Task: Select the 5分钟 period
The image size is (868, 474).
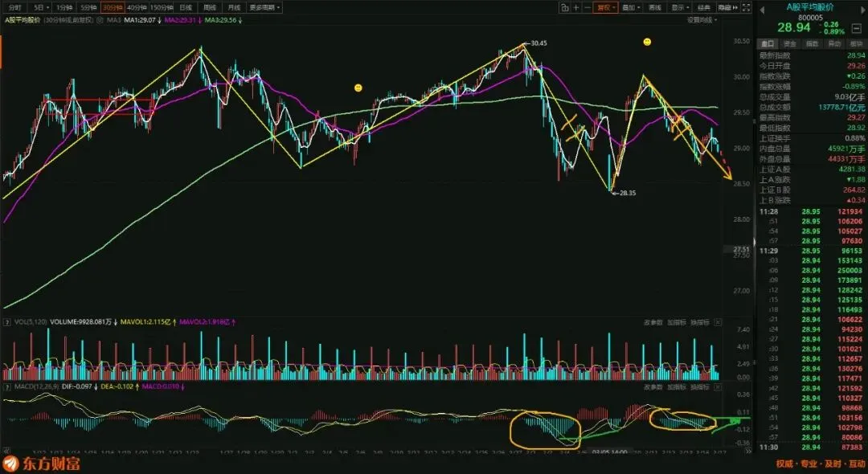Action: tap(88, 8)
